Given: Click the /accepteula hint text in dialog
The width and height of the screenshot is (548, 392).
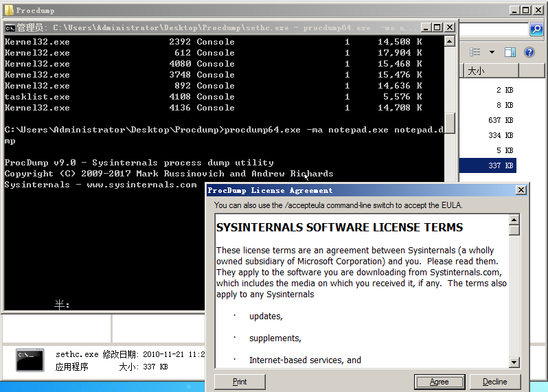Looking at the screenshot, I should (338, 205).
